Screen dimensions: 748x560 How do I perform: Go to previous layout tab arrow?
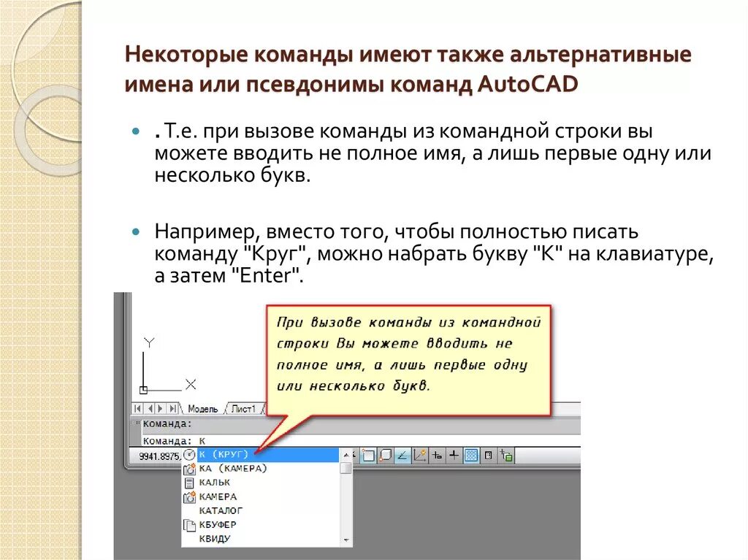click(x=150, y=409)
